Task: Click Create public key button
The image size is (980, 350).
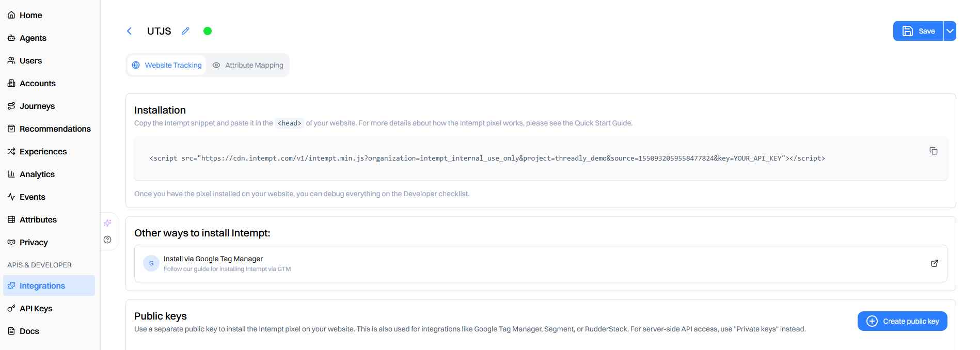Action: pyautogui.click(x=903, y=321)
